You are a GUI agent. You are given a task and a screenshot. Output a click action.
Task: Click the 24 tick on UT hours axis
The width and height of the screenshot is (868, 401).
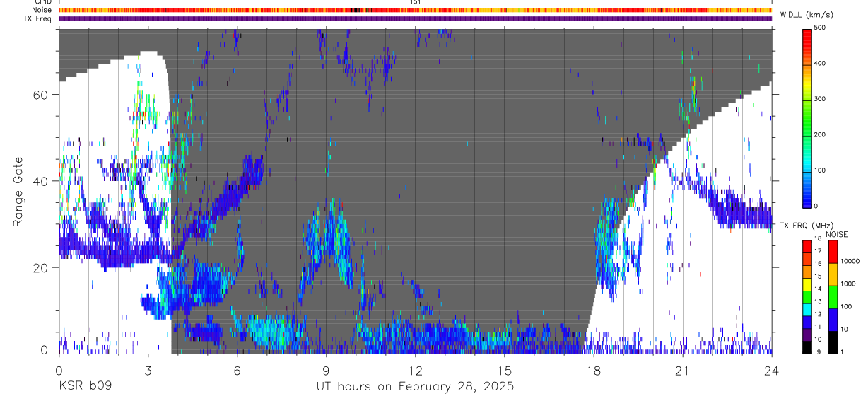click(772, 370)
